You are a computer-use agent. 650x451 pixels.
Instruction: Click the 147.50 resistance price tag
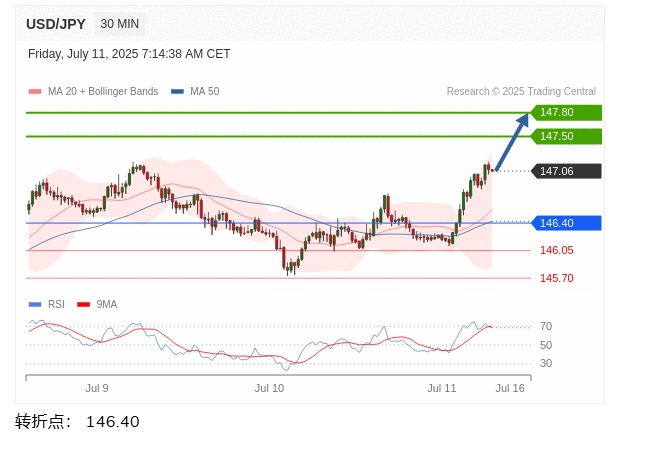pos(566,136)
